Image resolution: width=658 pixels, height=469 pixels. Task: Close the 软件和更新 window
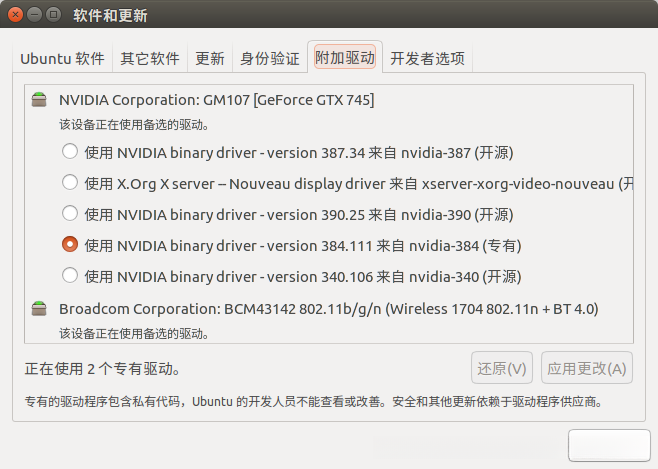pos(17,16)
